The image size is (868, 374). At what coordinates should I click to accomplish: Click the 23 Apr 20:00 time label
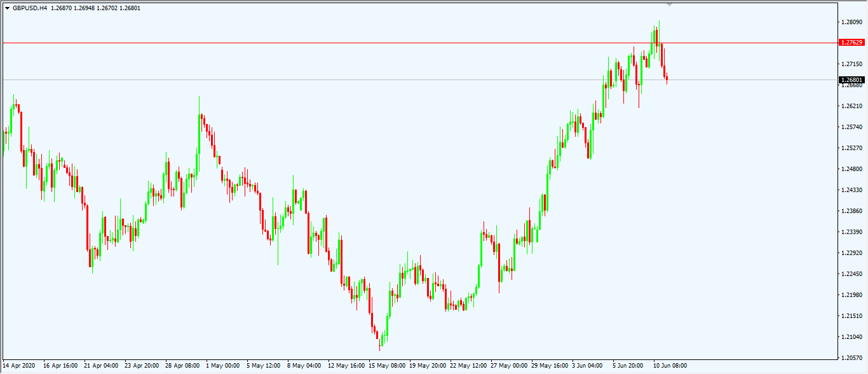tap(142, 366)
